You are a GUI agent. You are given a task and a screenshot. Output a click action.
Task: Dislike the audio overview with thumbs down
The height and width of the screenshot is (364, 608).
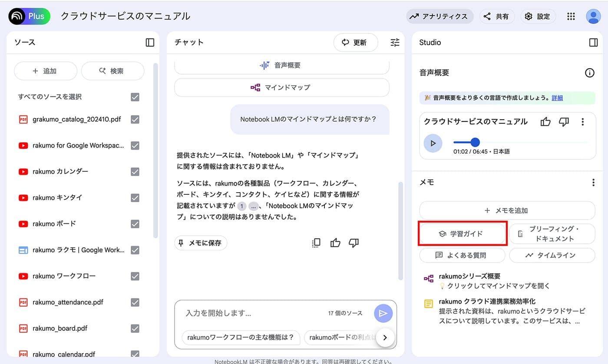click(x=564, y=122)
